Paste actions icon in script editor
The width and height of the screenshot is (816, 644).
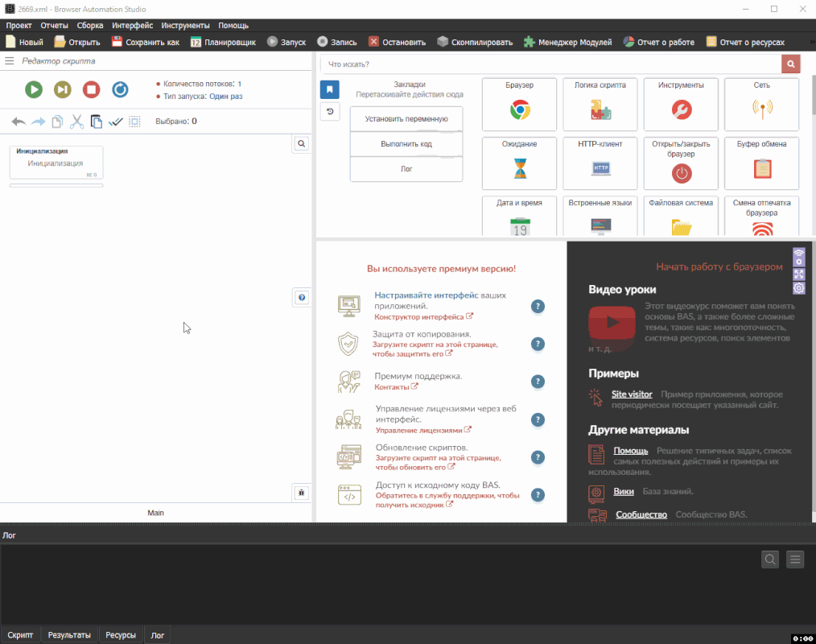click(x=97, y=122)
